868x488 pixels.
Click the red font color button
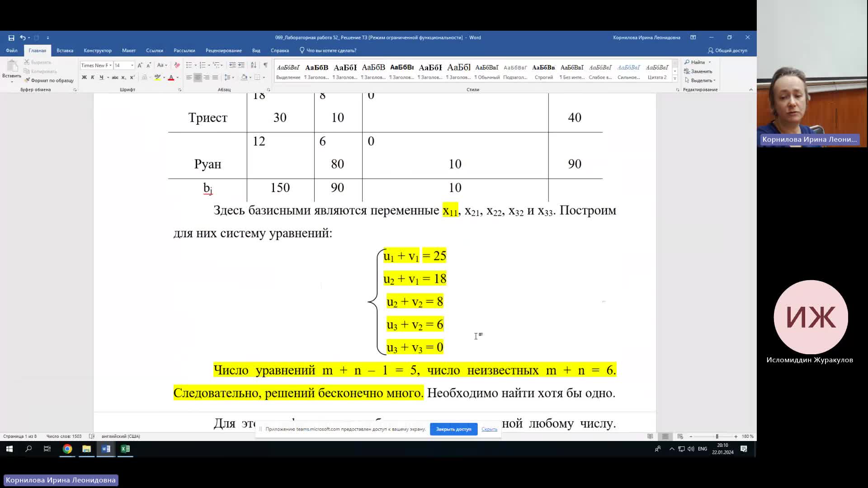point(171,77)
